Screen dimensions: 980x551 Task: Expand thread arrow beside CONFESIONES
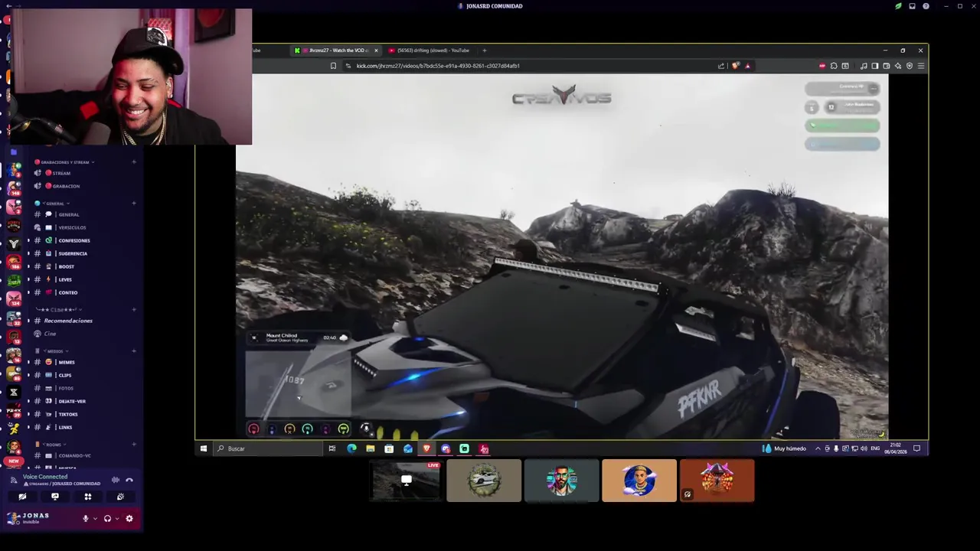(28, 240)
